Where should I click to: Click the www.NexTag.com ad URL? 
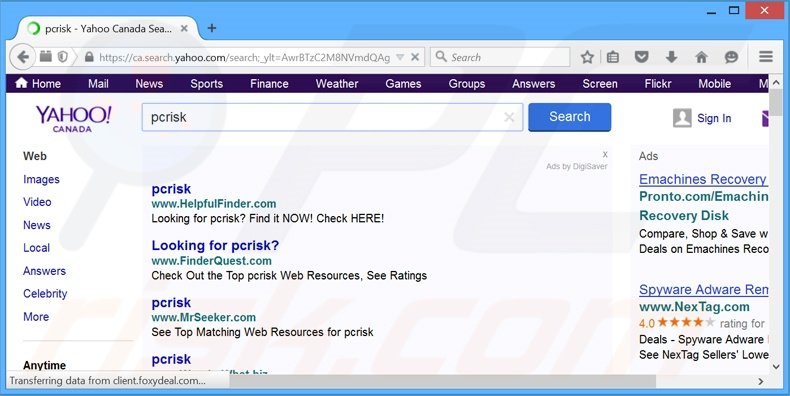coord(694,307)
